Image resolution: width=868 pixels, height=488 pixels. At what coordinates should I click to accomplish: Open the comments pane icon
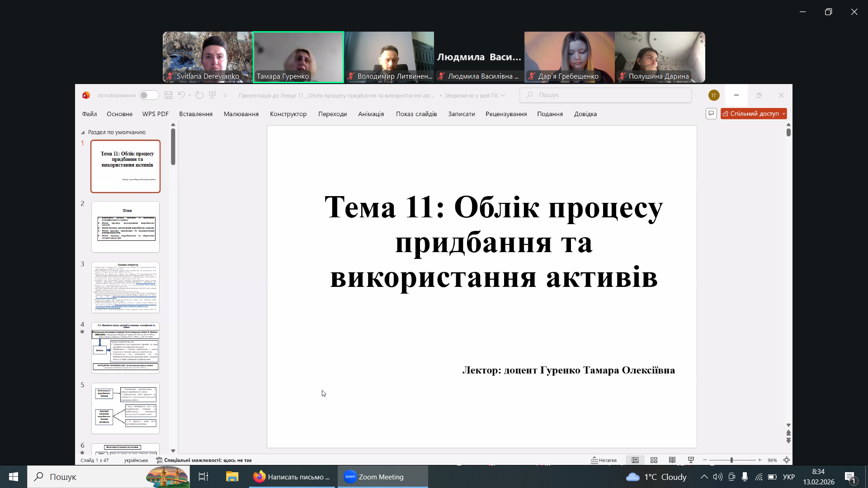(x=711, y=113)
